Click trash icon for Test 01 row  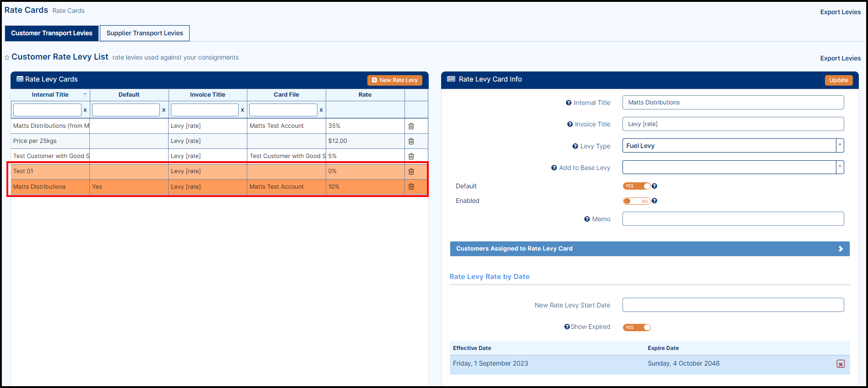pos(411,171)
